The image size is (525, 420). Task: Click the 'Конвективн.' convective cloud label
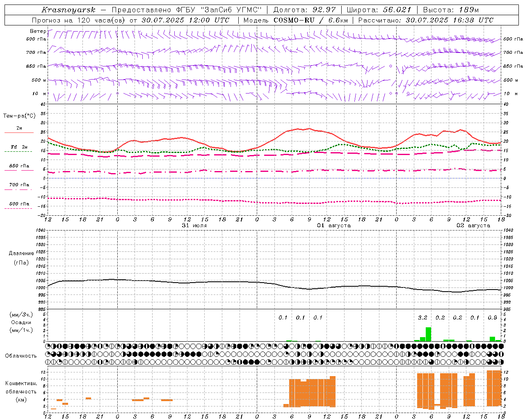click(x=21, y=383)
